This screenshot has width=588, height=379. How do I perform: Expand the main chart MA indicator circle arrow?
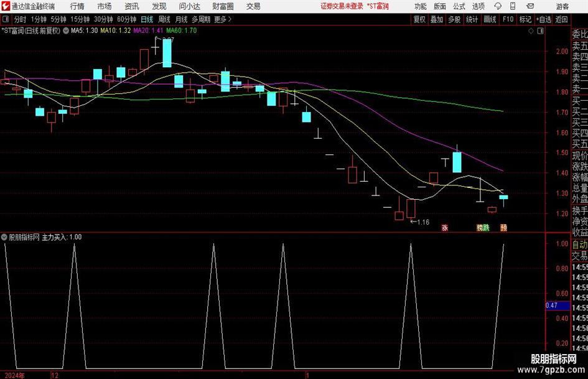click(x=66, y=30)
